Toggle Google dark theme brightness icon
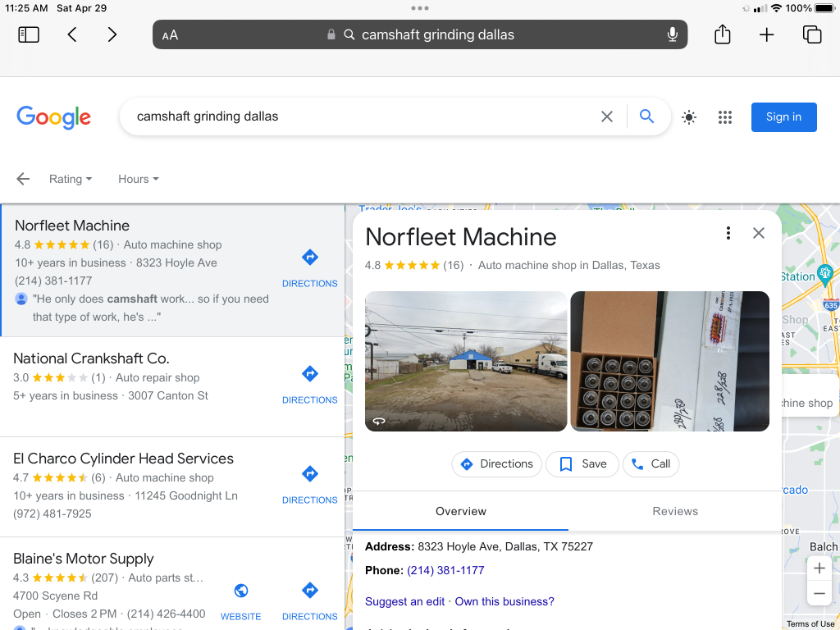The width and height of the screenshot is (840, 630). 689,117
